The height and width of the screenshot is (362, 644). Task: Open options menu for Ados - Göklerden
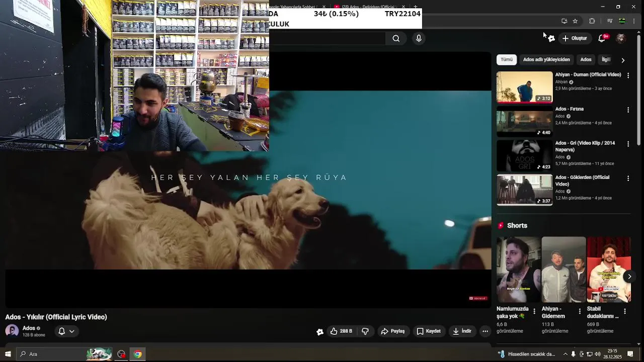[628, 178]
